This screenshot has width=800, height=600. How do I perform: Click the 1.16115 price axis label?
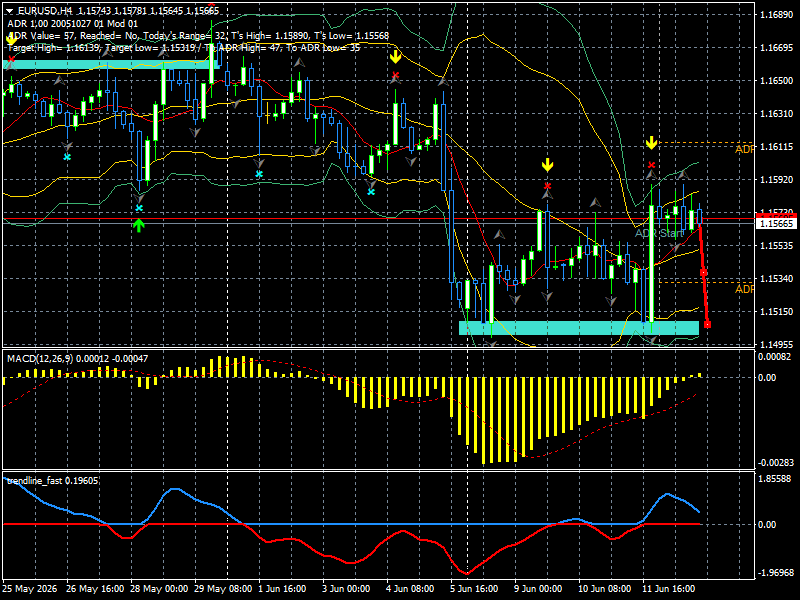(777, 147)
